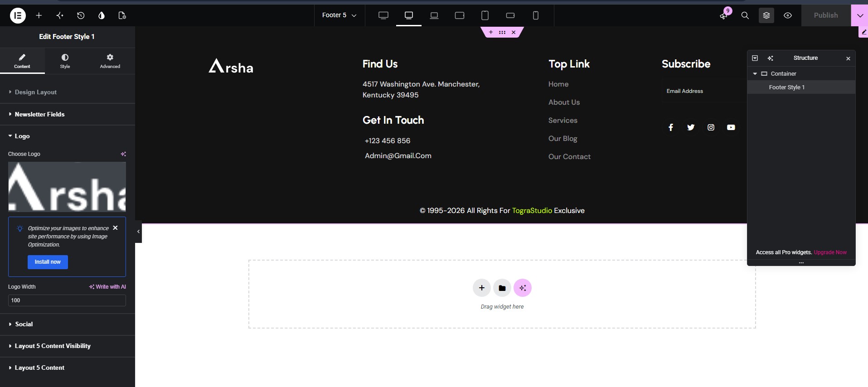Viewport: 868px width, 387px height.
Task: Collapse the Logo section
Action: (x=68, y=136)
